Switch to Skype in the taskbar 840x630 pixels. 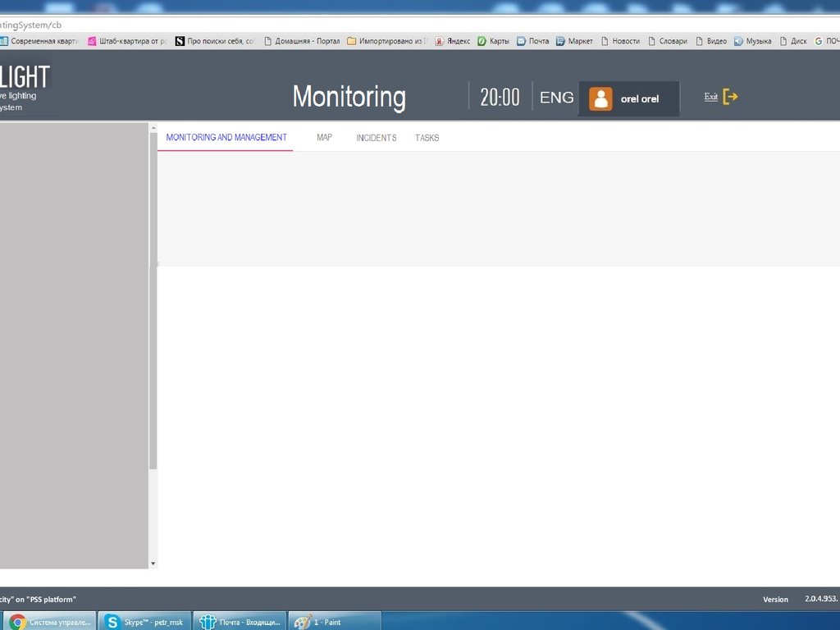pyautogui.click(x=144, y=622)
